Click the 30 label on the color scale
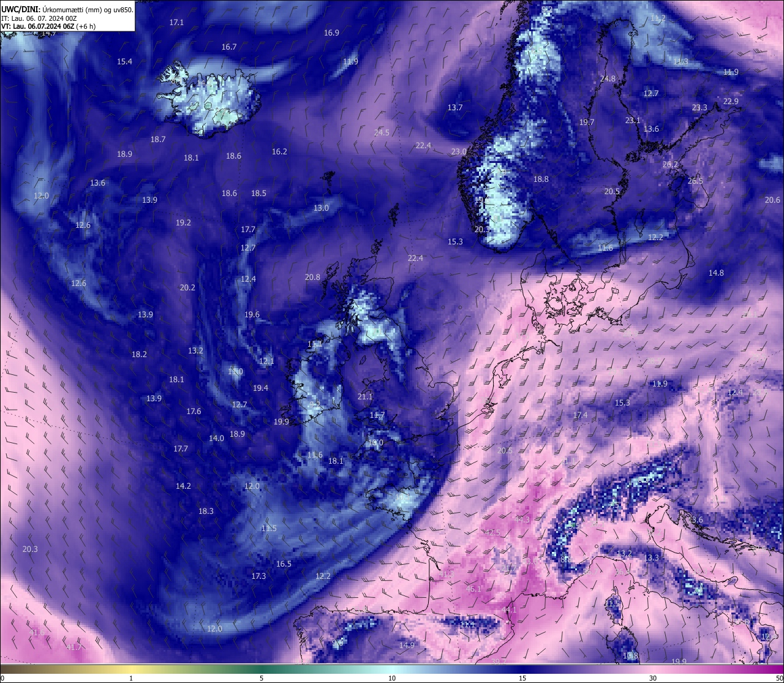784x683 pixels. coord(653,678)
